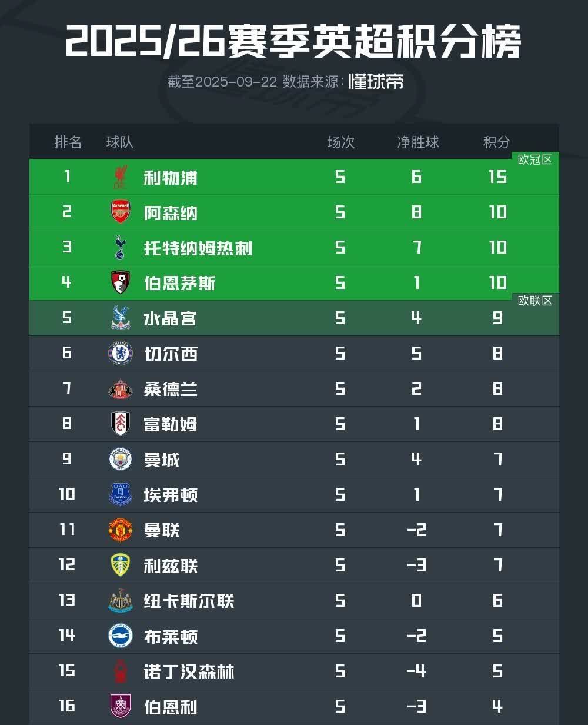Click the 净胜球 column header
The height and width of the screenshot is (725, 588).
pos(417,142)
